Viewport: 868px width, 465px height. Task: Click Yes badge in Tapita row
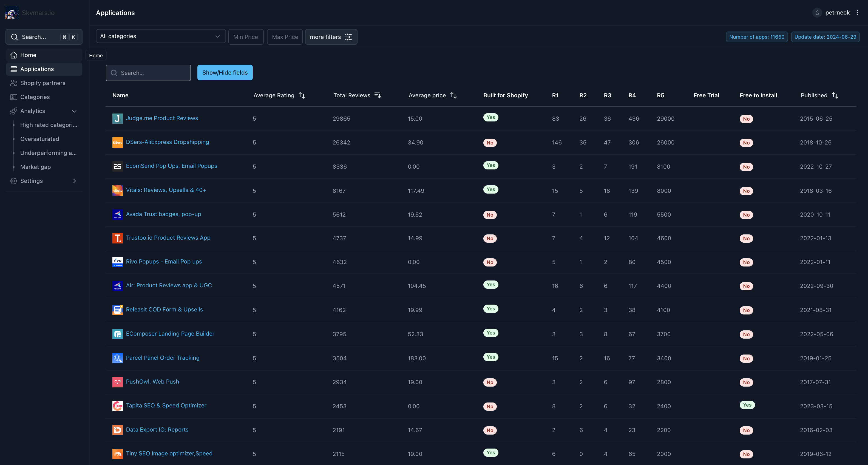click(747, 405)
